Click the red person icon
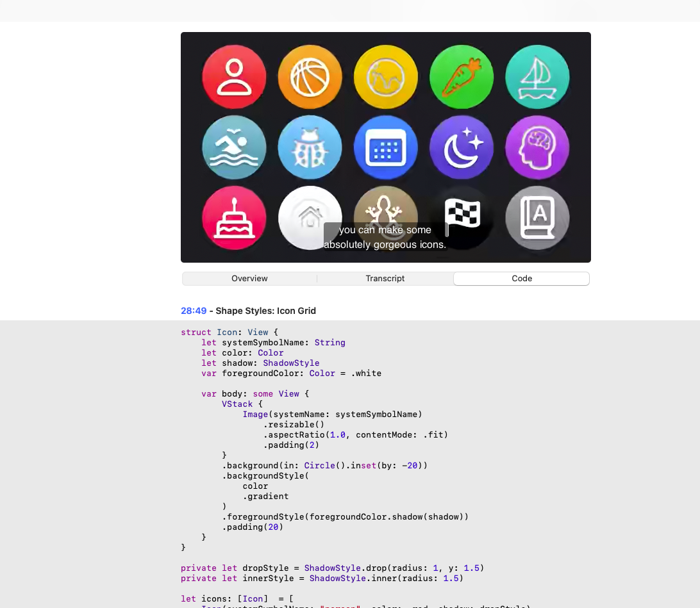The width and height of the screenshot is (700, 608). tap(234, 77)
